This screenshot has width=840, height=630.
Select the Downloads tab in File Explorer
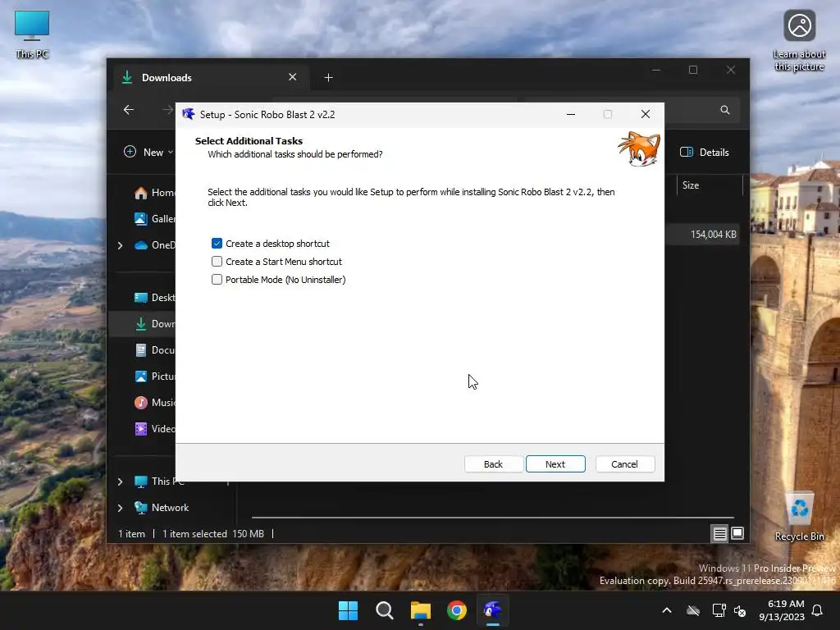coord(209,78)
